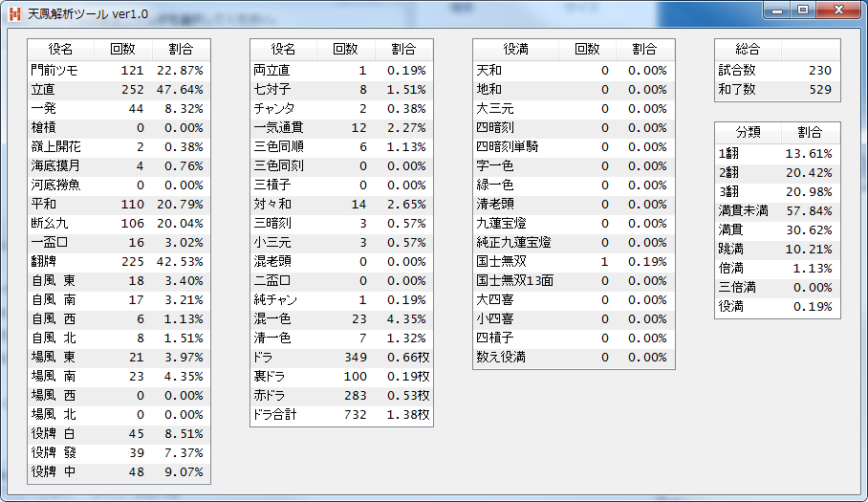Select the 門前ツモ row
The width and height of the screenshot is (868, 502).
click(x=119, y=71)
